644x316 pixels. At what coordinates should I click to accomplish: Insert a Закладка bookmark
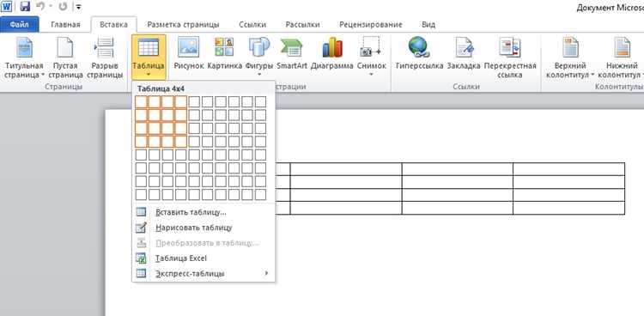pyautogui.click(x=464, y=53)
